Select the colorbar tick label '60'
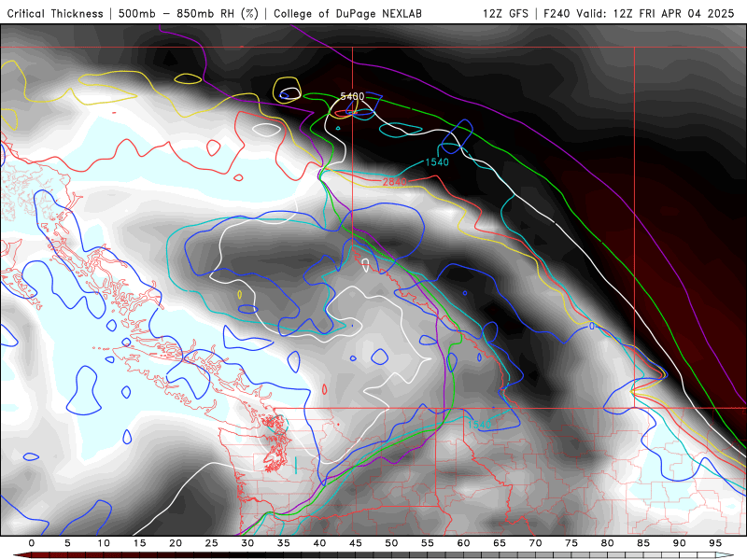Image resolution: width=747 pixels, height=560 pixels. point(463,543)
